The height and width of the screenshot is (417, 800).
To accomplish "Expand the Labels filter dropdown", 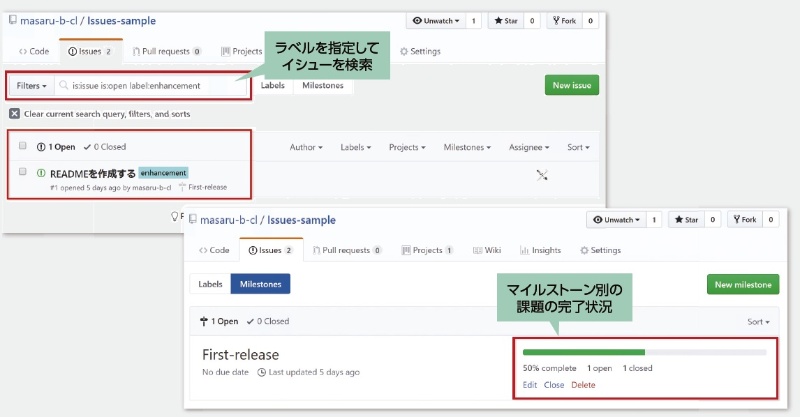I will (356, 147).
